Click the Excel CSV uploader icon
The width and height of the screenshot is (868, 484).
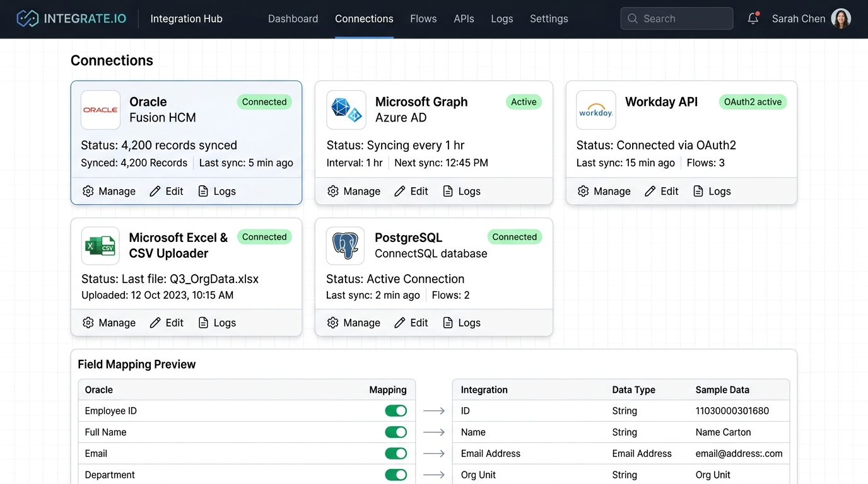(100, 246)
